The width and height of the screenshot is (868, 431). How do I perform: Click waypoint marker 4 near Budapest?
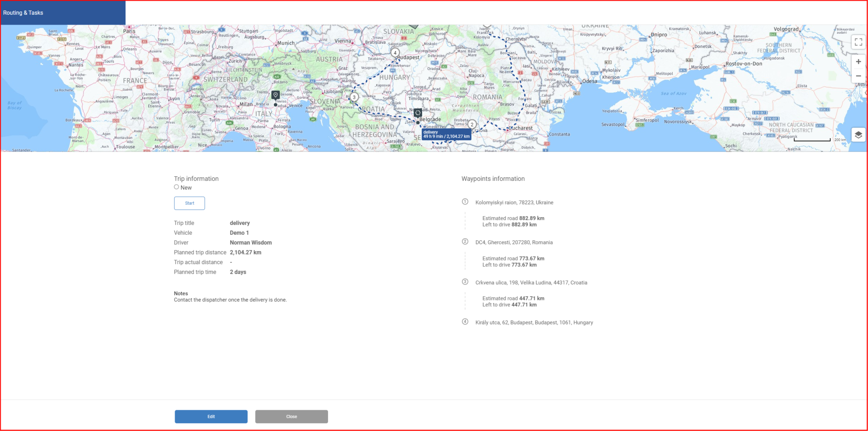click(395, 53)
